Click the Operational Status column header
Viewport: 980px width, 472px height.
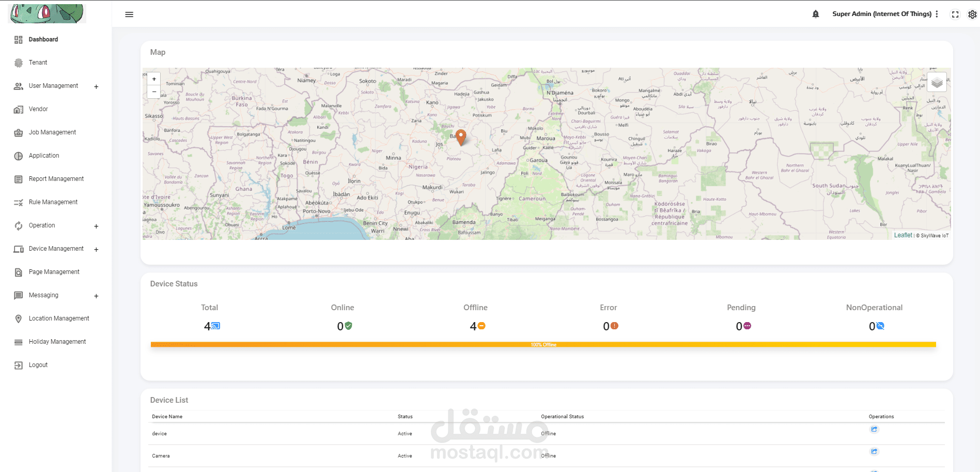563,417
